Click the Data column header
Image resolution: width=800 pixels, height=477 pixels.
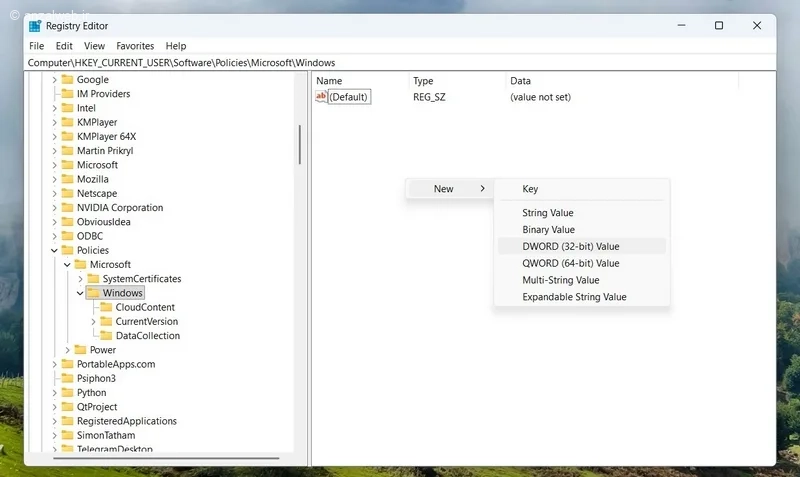[622, 81]
